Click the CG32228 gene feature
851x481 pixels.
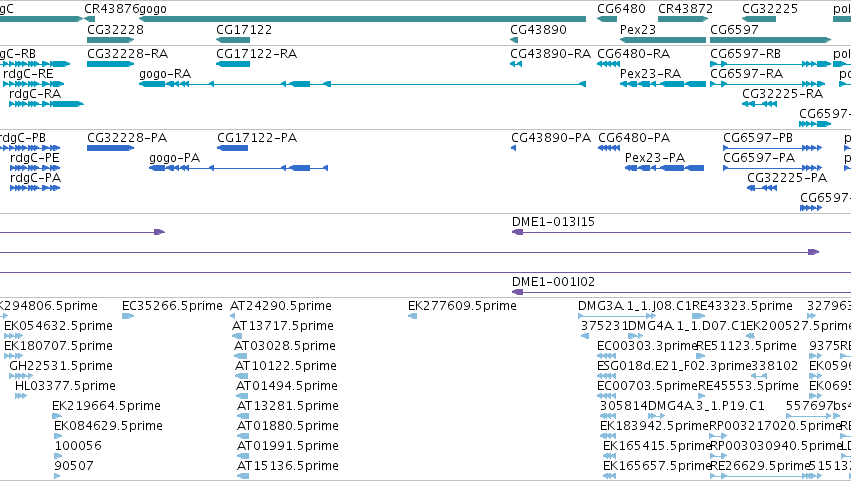(x=110, y=40)
